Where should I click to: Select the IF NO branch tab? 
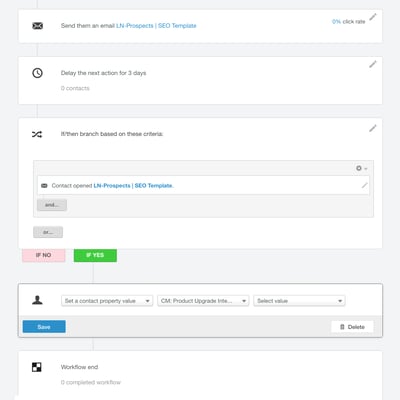click(x=44, y=255)
